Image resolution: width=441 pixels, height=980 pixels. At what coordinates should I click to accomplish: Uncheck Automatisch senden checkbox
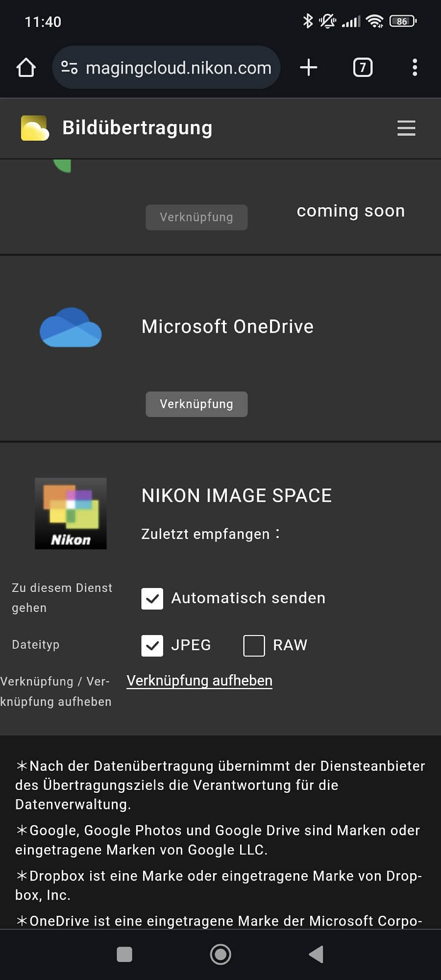pyautogui.click(x=152, y=598)
